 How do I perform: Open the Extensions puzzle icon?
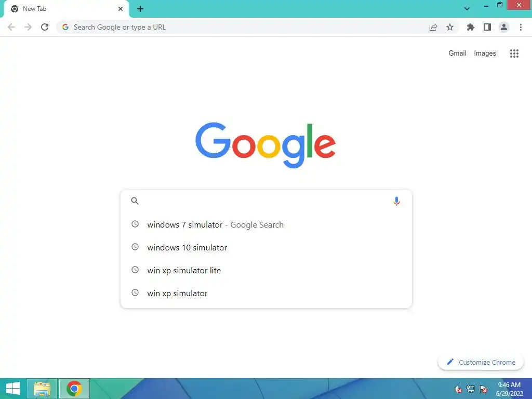pos(470,27)
